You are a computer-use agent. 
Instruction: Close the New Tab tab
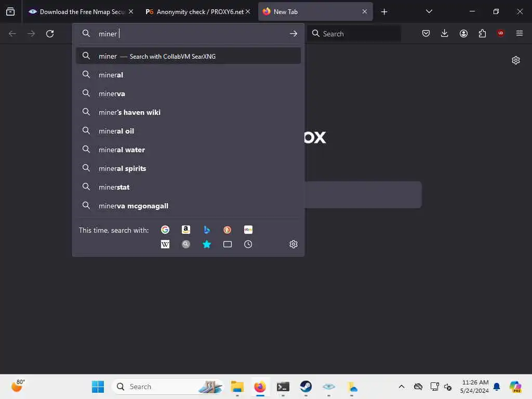coord(364,11)
